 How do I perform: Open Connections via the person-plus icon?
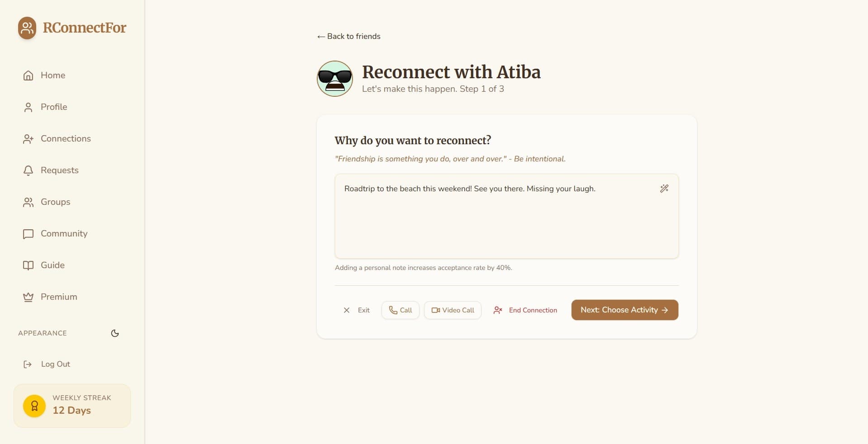(x=28, y=139)
